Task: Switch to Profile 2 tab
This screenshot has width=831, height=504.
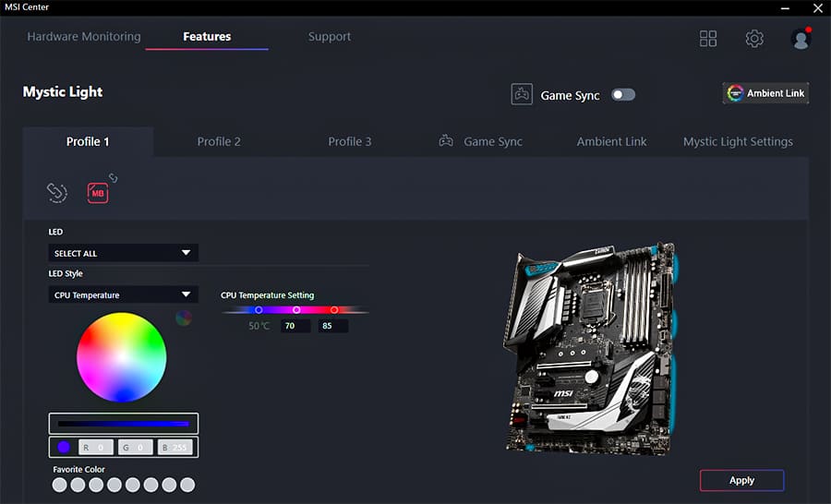Action: [x=219, y=141]
